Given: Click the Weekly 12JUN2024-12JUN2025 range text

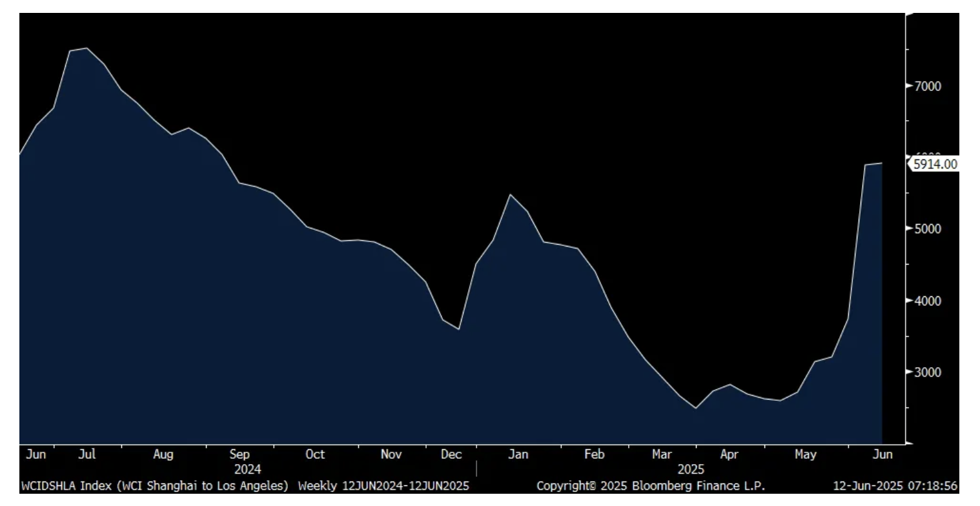Looking at the screenshot, I should pos(383,486).
